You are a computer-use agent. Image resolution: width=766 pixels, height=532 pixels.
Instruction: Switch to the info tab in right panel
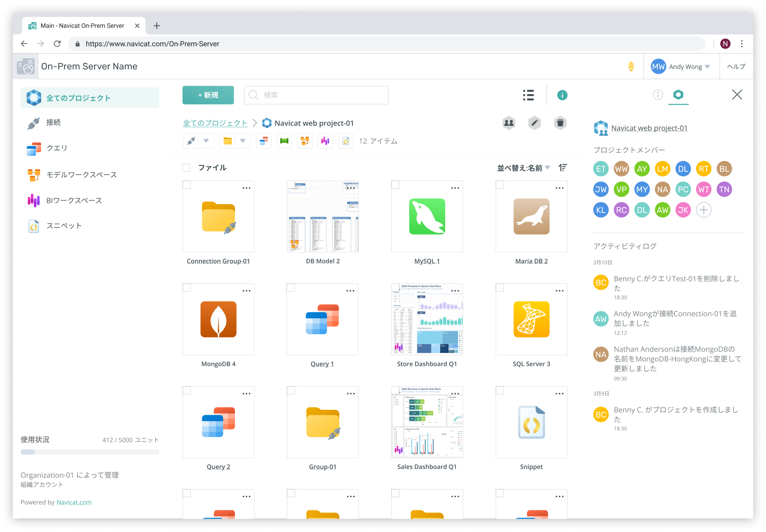point(658,95)
